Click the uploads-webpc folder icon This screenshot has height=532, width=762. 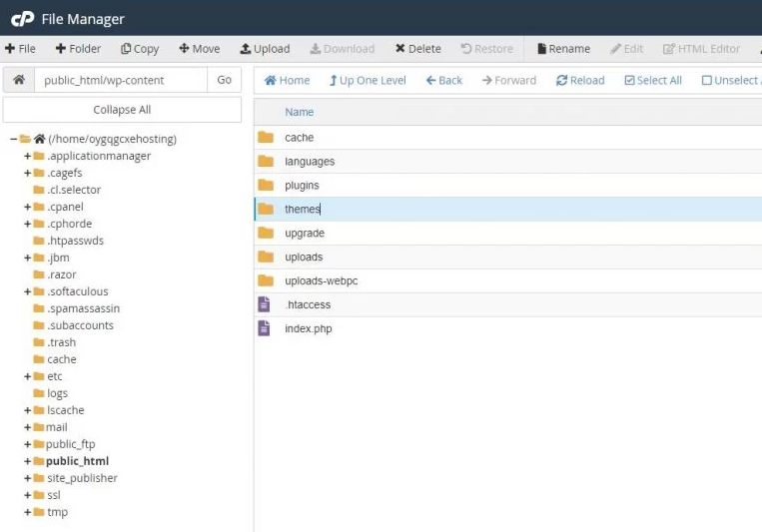point(266,280)
